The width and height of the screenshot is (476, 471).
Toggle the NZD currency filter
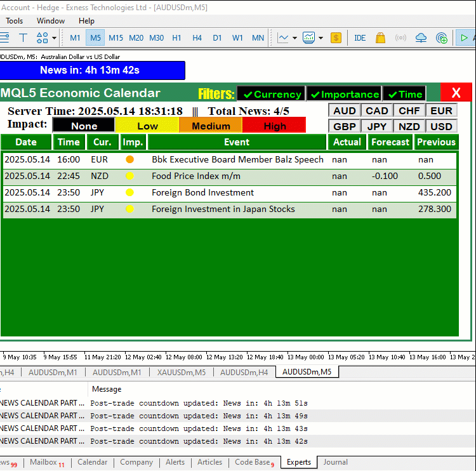409,126
